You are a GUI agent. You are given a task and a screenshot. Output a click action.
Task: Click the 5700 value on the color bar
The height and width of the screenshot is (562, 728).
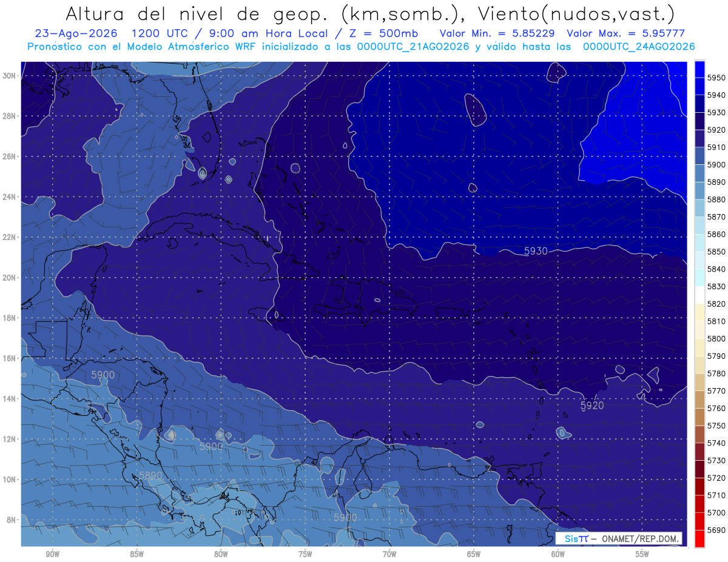point(716,512)
